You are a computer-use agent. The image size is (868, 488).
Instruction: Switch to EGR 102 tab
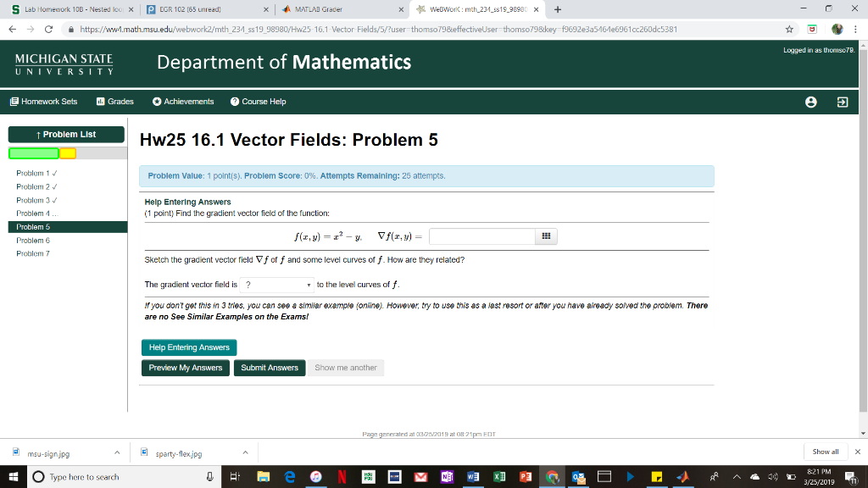click(x=208, y=9)
